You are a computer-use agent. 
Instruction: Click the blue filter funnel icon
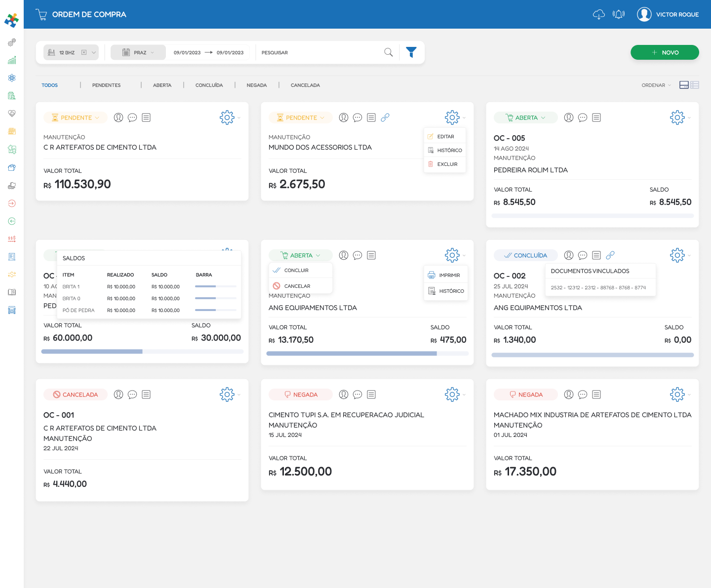click(x=411, y=52)
